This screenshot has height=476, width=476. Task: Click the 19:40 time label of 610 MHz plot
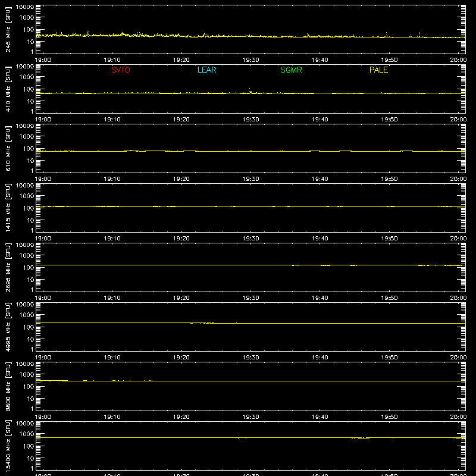click(320, 179)
